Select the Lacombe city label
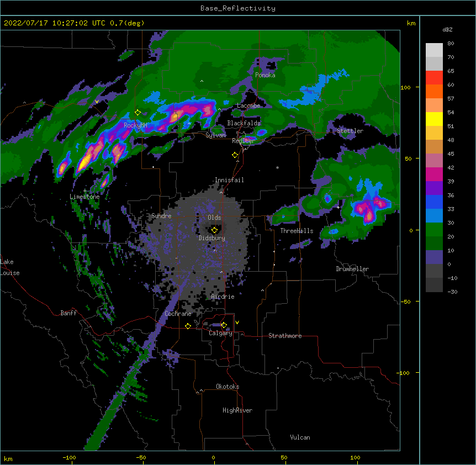This screenshot has height=465, width=476. pos(248,105)
